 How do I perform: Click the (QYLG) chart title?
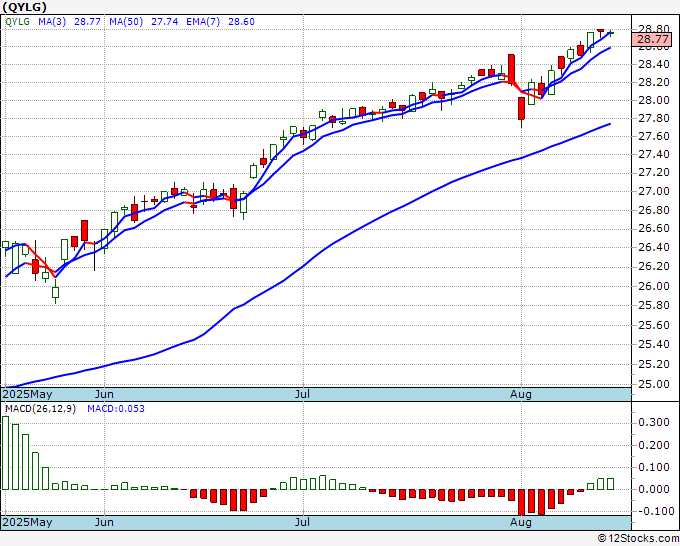(24, 7)
